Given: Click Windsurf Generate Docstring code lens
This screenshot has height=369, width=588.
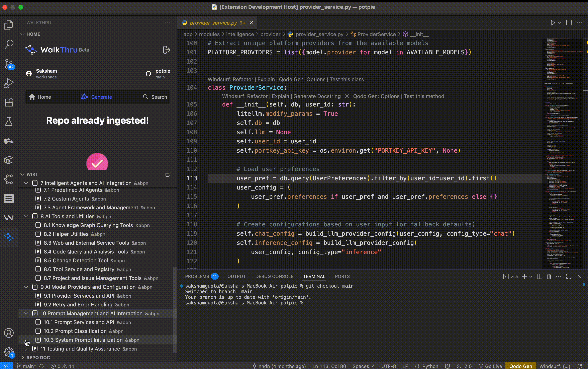Looking at the screenshot, I should click(x=317, y=96).
